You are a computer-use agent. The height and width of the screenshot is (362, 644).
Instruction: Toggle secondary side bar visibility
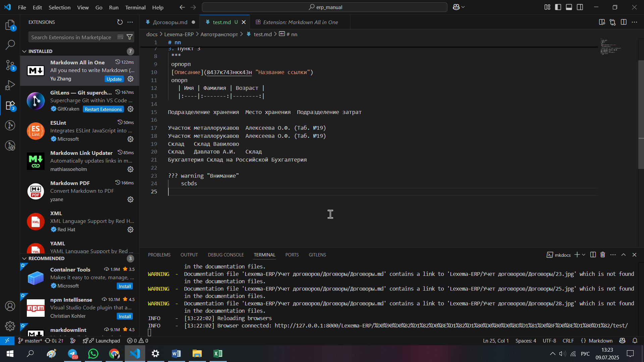[580, 7]
